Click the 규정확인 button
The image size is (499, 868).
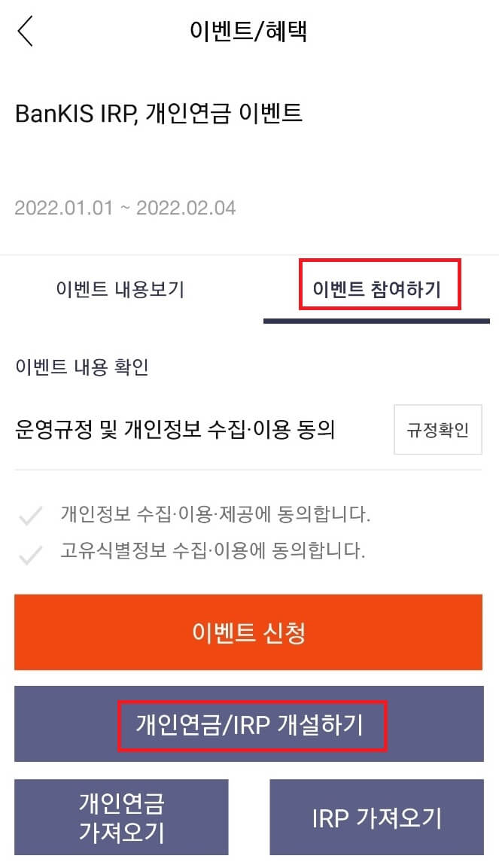pos(437,430)
